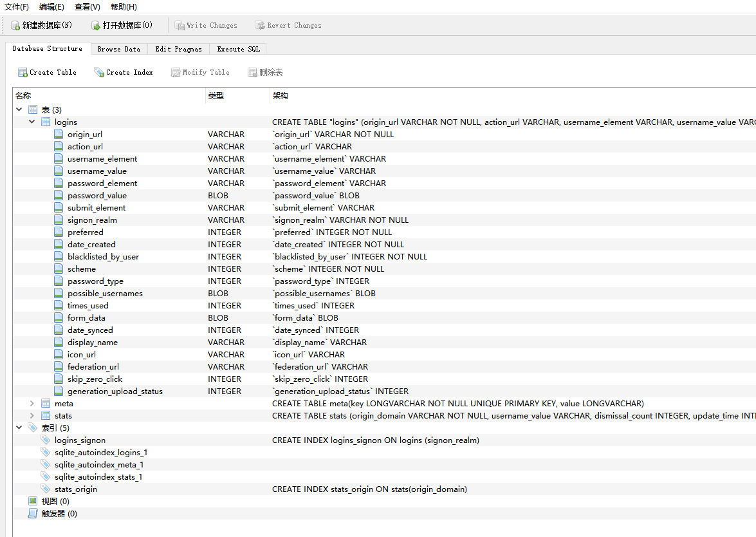Select the stats_origin index row
Image resolution: width=756 pixels, height=537 pixels.
(x=76, y=489)
